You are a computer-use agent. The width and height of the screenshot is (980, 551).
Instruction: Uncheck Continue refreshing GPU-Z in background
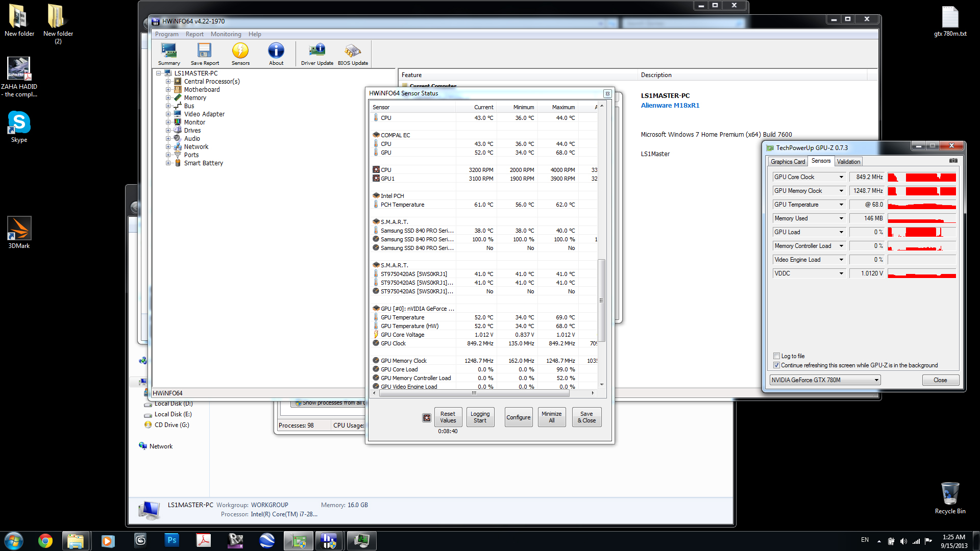(777, 365)
